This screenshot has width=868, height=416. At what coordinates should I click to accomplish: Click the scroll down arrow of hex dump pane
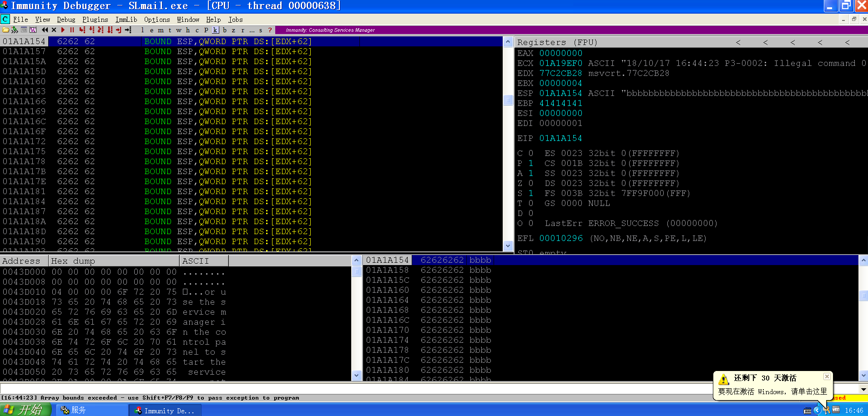click(357, 376)
